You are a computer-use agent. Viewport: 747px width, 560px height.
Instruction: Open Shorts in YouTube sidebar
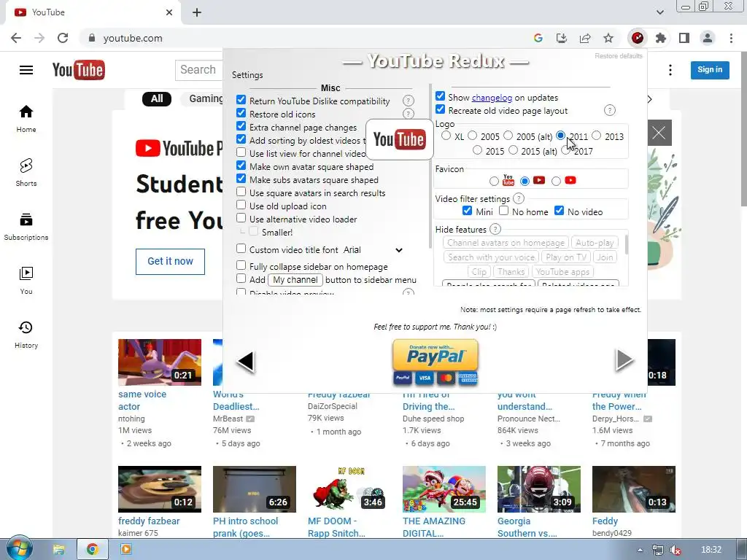26,172
